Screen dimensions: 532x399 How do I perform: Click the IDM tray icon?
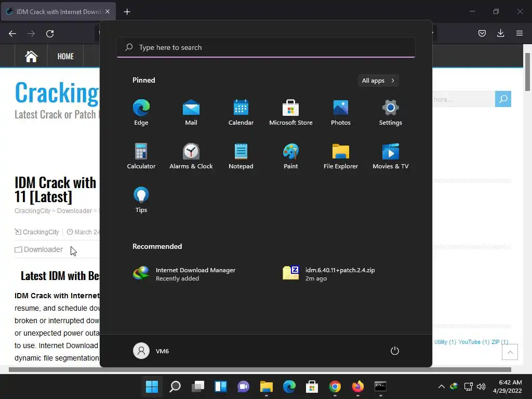[454, 386]
